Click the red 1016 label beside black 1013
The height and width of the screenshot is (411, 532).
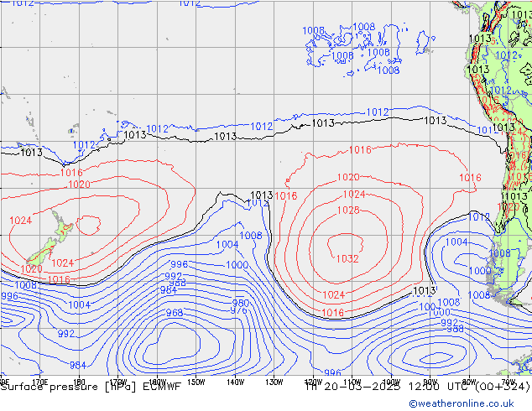click(x=286, y=196)
